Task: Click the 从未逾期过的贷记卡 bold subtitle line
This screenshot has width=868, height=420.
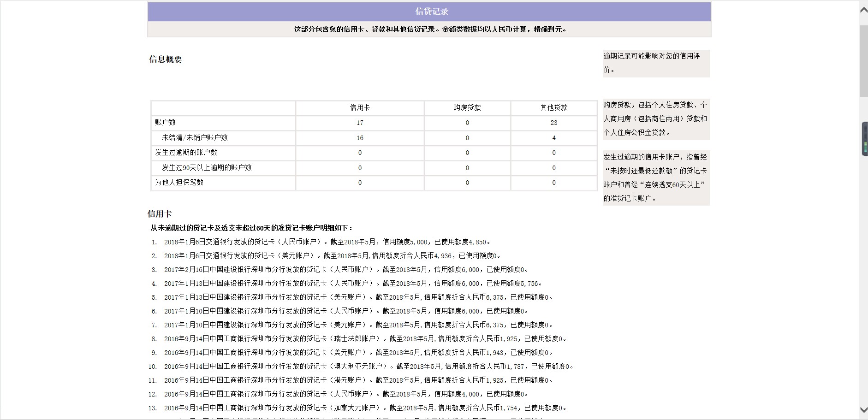Action: click(252, 228)
